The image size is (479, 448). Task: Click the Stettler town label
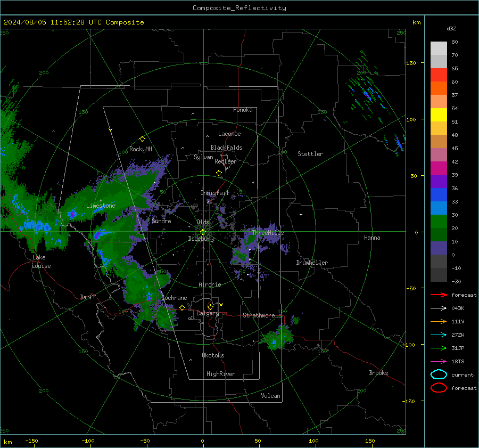click(x=310, y=154)
